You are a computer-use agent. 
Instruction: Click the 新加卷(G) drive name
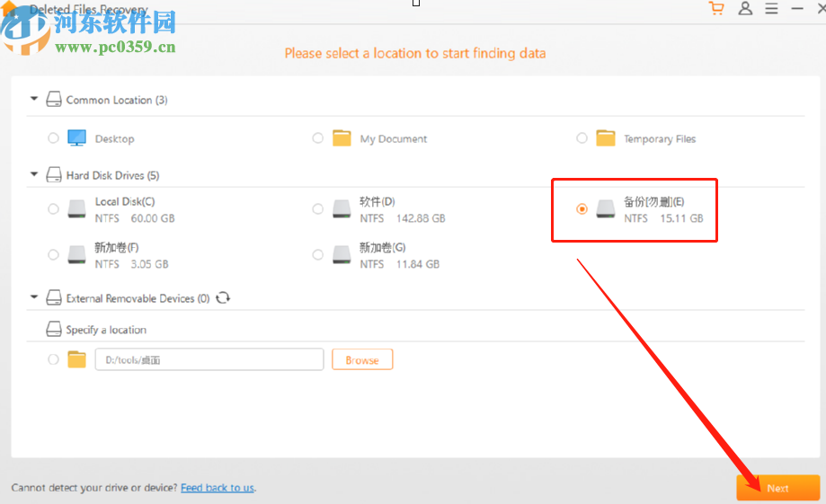pos(383,248)
